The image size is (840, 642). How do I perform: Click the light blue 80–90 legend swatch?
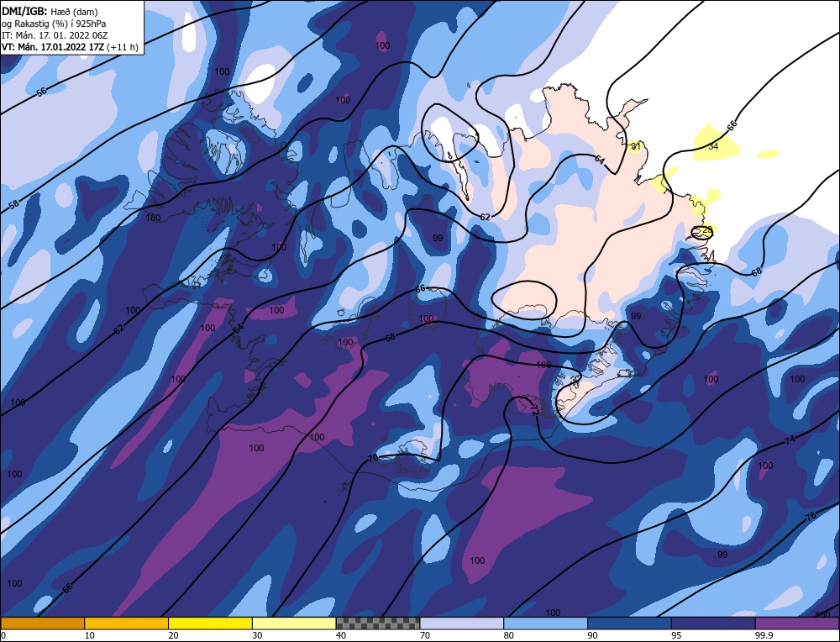click(545, 623)
